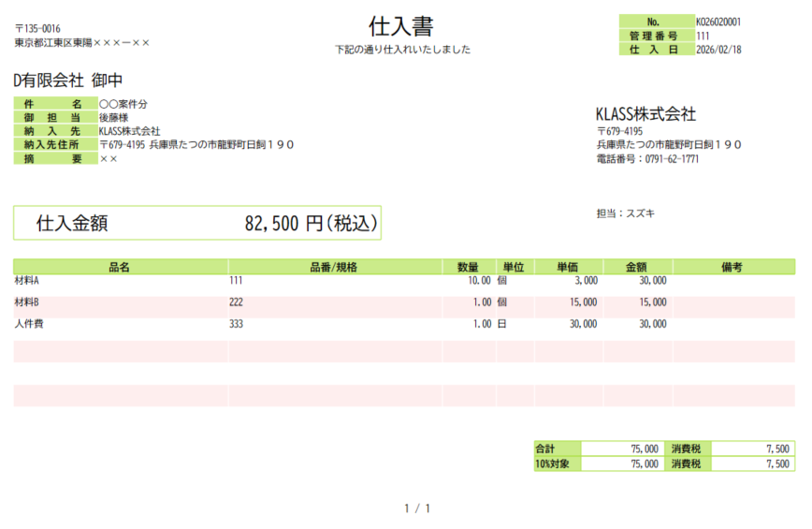
Task: Click the 仕入金額 total amount box
Action: pos(197,223)
